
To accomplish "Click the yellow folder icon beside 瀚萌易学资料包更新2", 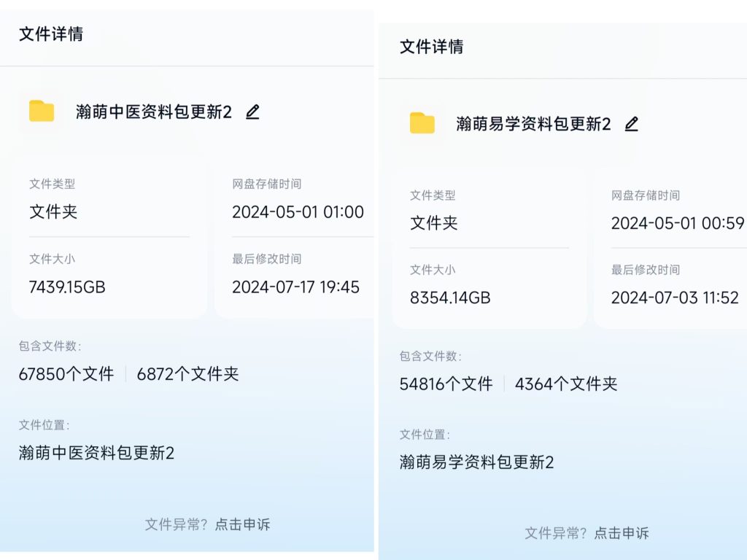I will (x=423, y=124).
